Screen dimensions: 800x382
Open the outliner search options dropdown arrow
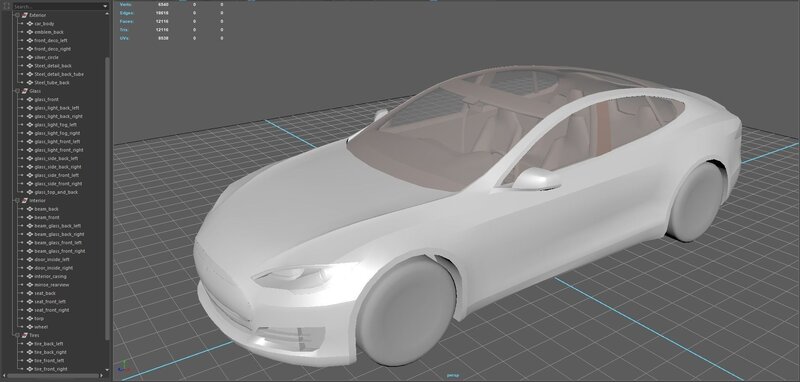(106, 7)
